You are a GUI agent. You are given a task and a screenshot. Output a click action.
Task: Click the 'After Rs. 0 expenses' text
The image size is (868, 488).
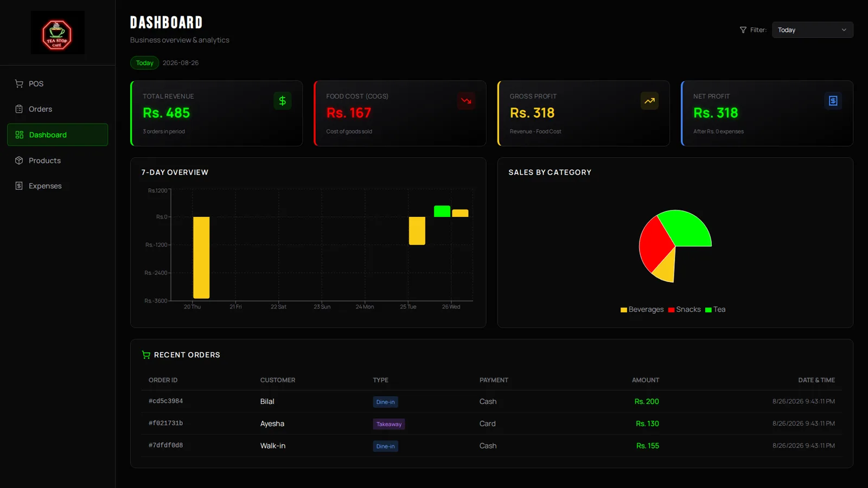[x=718, y=132]
